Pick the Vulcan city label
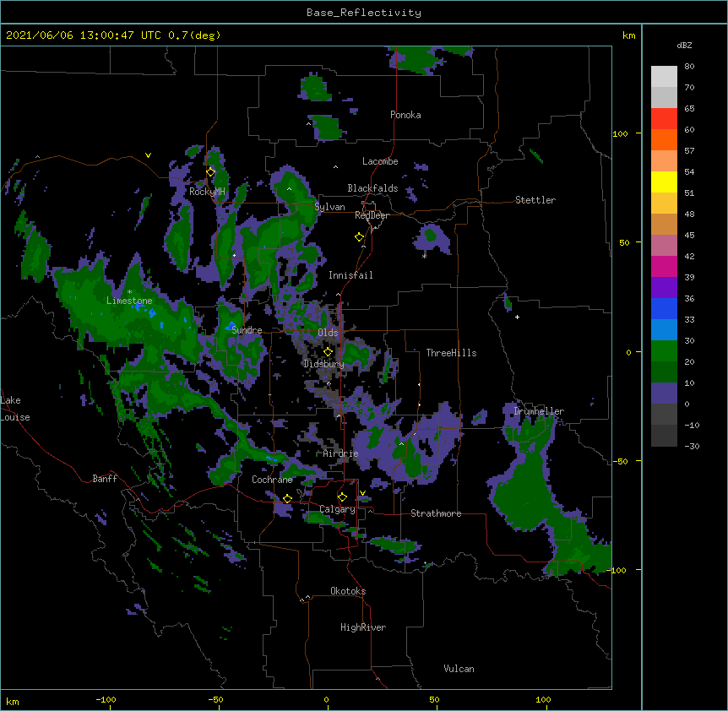728x711 pixels. (x=459, y=669)
